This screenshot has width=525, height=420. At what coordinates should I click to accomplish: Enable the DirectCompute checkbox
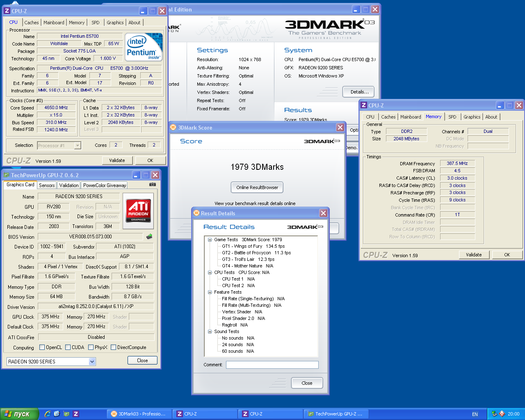[x=113, y=347]
